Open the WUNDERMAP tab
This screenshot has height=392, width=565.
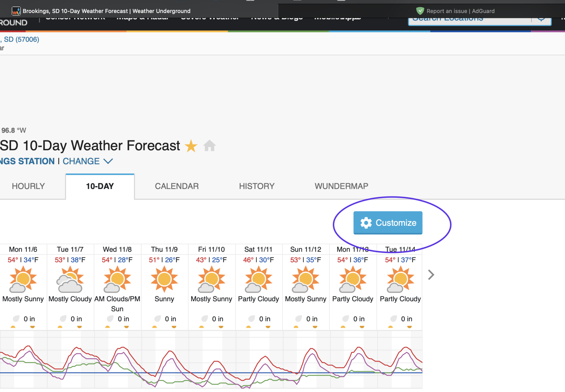click(341, 186)
